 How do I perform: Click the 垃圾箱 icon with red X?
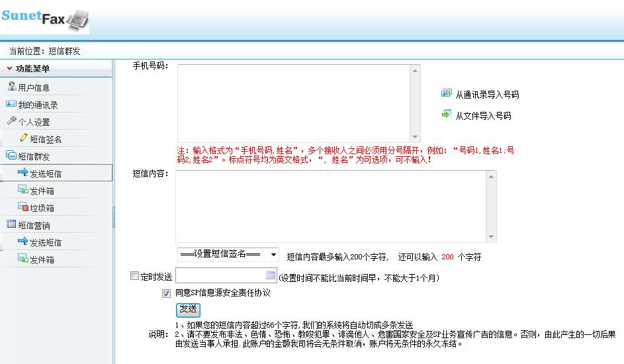tap(23, 207)
